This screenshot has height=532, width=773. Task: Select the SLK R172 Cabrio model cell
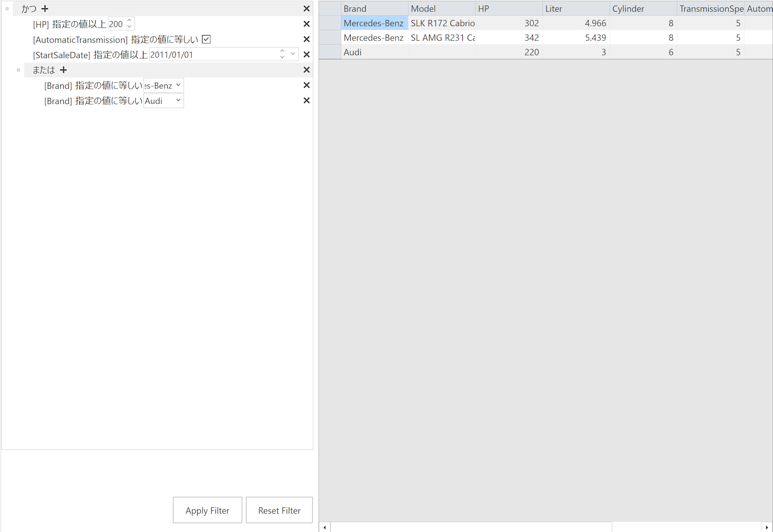tap(442, 23)
